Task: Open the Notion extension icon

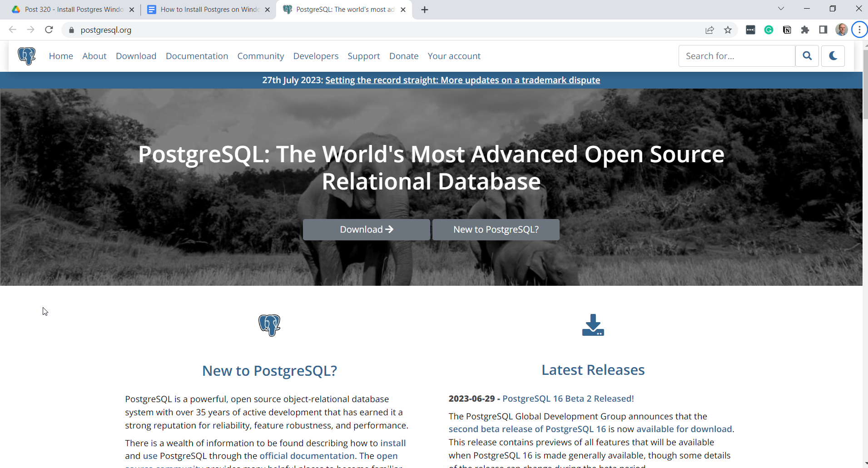Action: pos(787,30)
